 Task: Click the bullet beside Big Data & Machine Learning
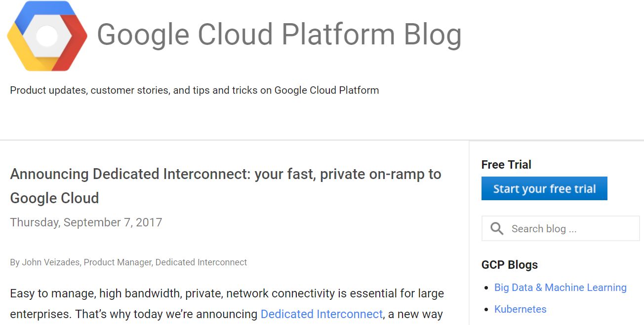tap(486, 288)
